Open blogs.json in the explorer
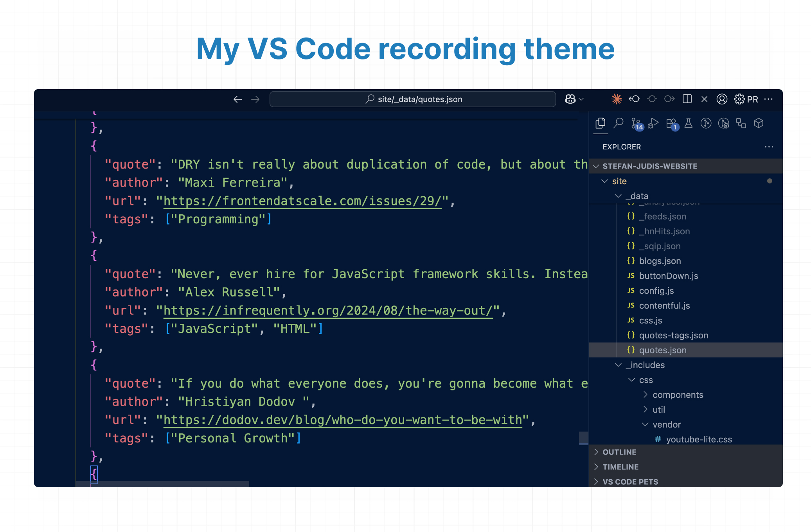 (x=686, y=261)
